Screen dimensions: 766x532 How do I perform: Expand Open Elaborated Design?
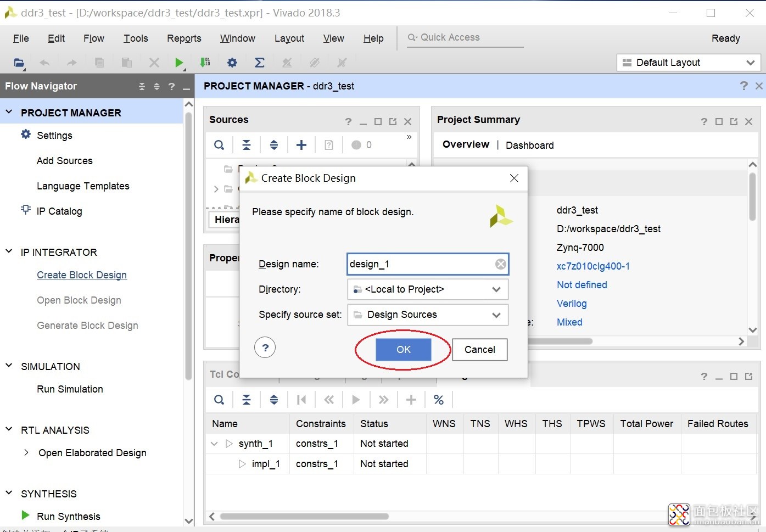pyautogui.click(x=26, y=452)
